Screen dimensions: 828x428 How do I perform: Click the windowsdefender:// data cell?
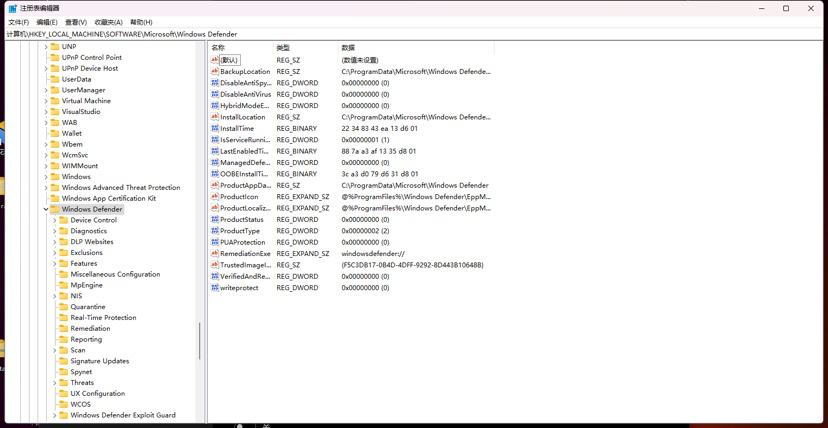coord(373,253)
